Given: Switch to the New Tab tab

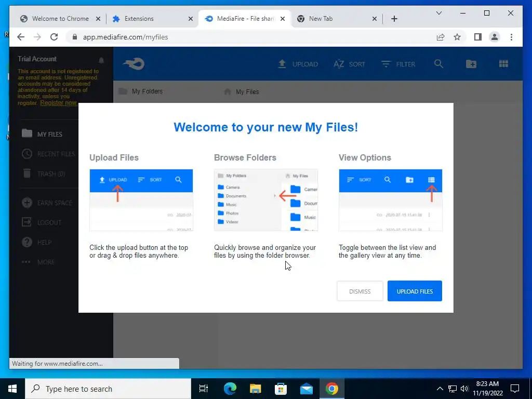Looking at the screenshot, I should [321, 19].
